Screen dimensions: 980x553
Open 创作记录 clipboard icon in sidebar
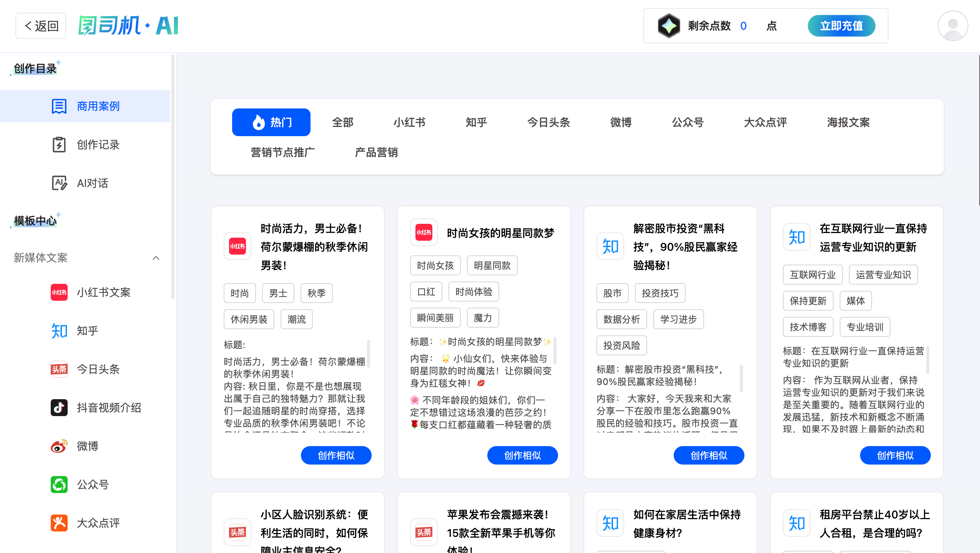point(59,145)
